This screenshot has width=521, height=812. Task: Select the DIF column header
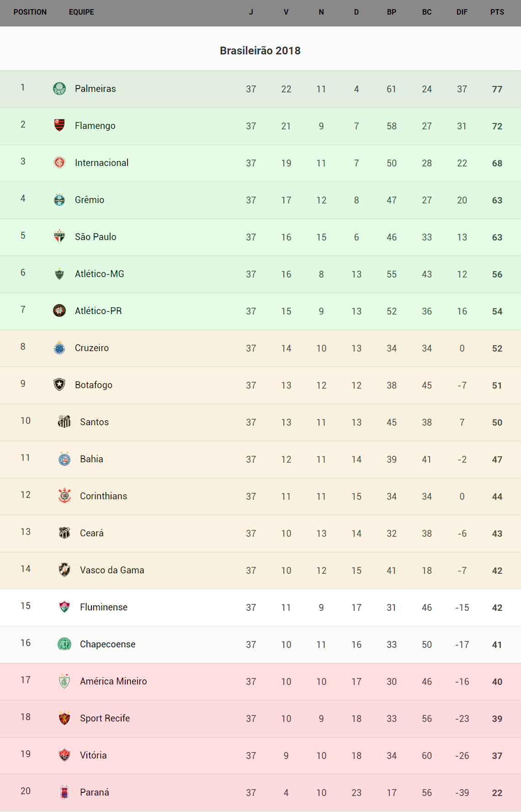(x=462, y=12)
